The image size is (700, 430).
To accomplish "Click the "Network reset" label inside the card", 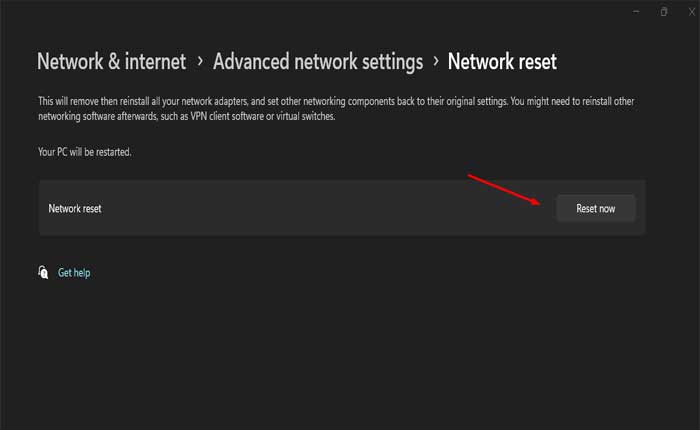I will 75,208.
